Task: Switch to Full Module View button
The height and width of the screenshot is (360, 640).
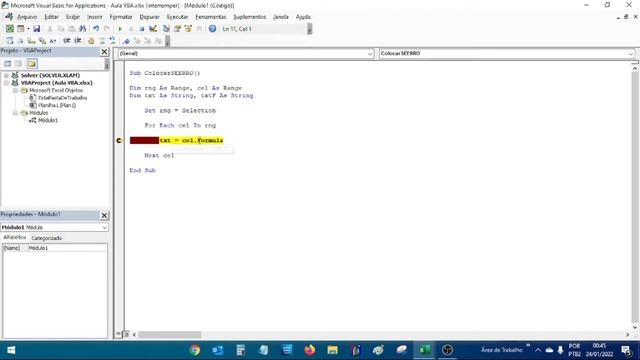Action: pyautogui.click(x=126, y=334)
